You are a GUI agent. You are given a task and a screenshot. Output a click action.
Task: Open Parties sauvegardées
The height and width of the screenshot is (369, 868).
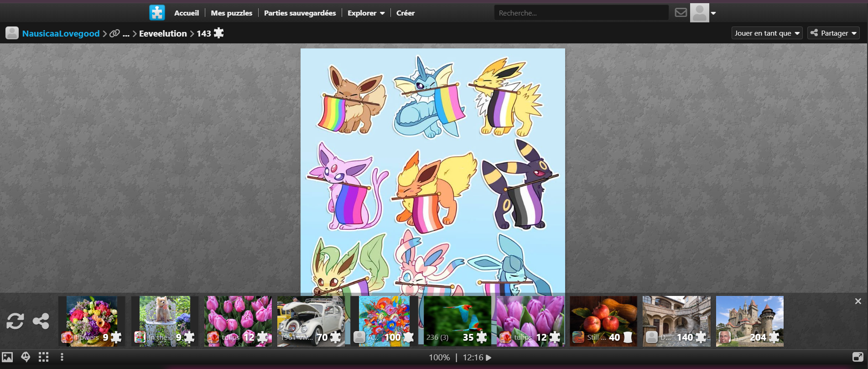tap(300, 13)
